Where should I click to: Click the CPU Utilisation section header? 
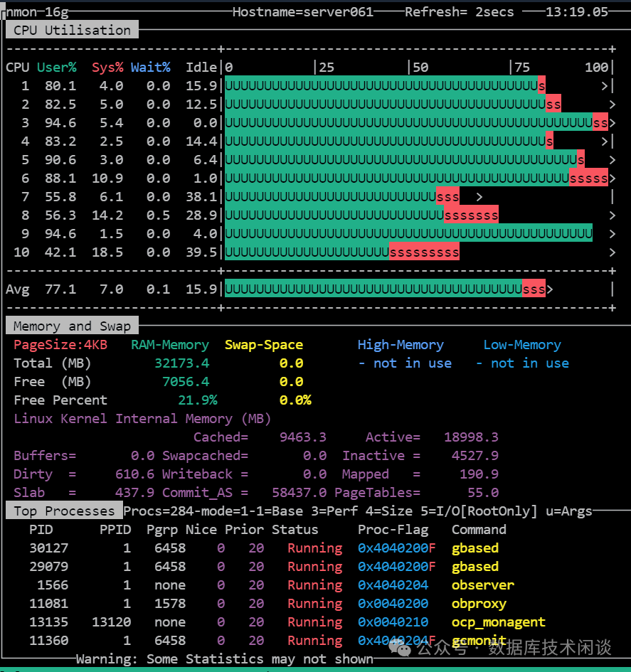click(x=72, y=30)
